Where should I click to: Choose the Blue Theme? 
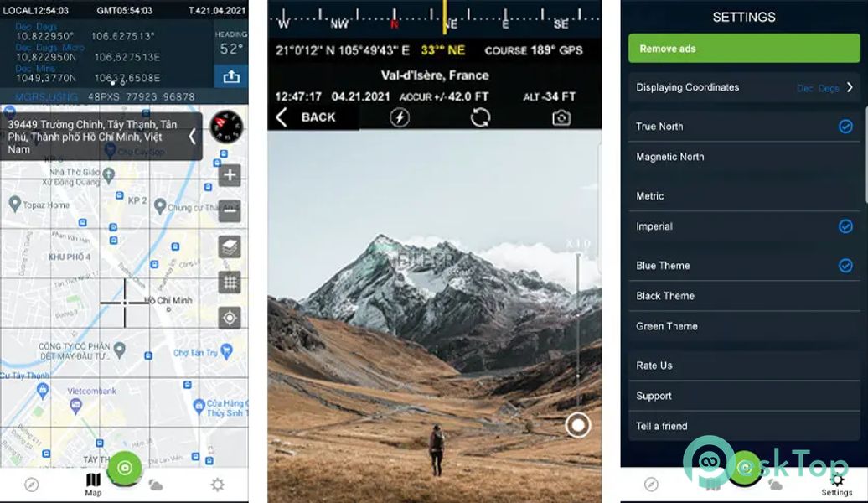744,266
